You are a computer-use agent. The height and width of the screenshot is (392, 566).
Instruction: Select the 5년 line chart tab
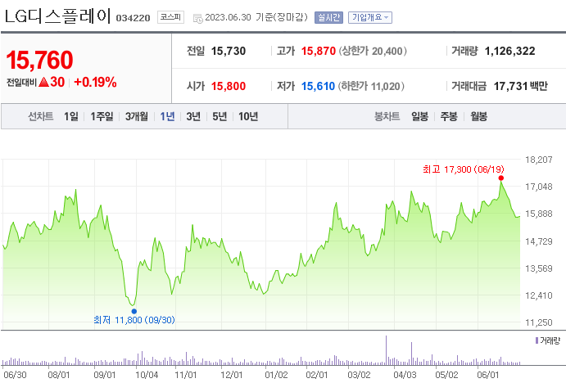tap(220, 116)
